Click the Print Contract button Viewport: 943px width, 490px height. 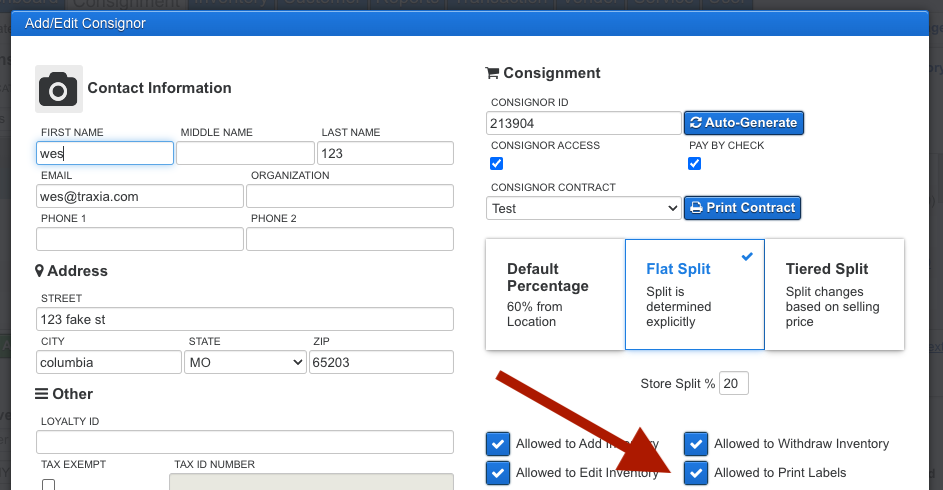[x=742, y=208]
